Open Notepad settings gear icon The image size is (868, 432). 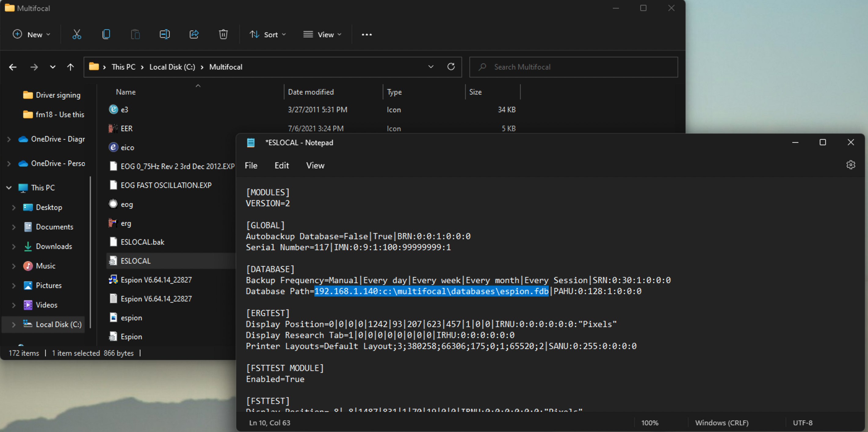(x=851, y=165)
